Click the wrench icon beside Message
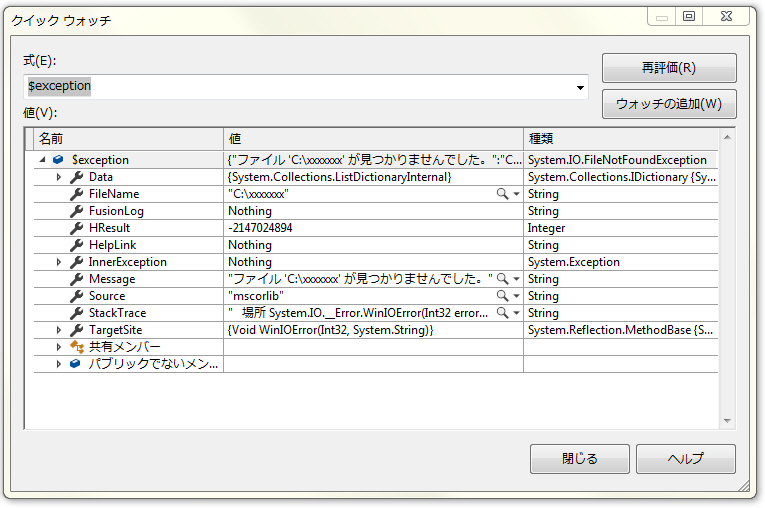Screen dimensions: 765x508 (x=77, y=279)
